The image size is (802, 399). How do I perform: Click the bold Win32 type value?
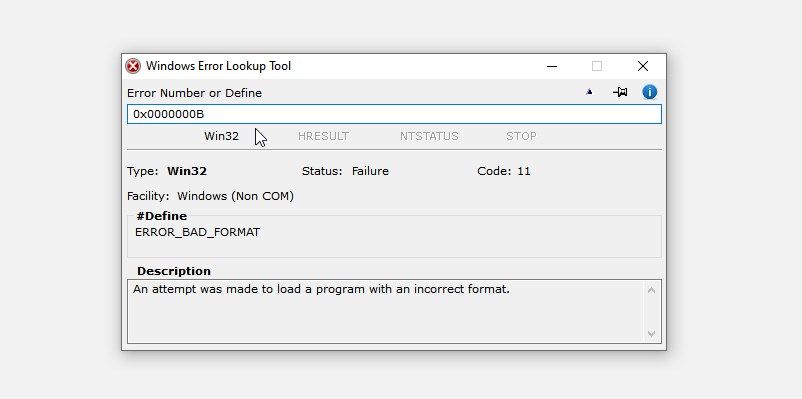coord(187,171)
